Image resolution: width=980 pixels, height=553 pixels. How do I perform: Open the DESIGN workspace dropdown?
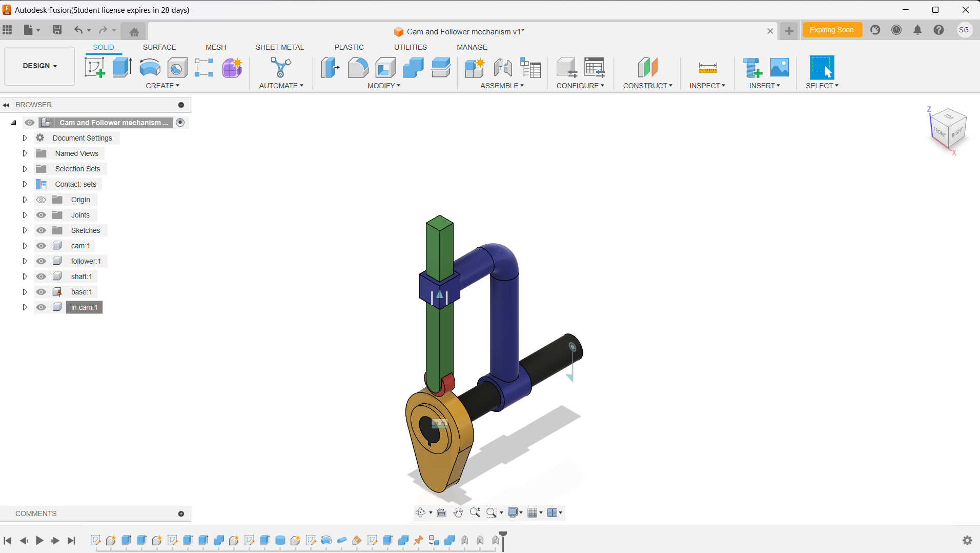(39, 66)
